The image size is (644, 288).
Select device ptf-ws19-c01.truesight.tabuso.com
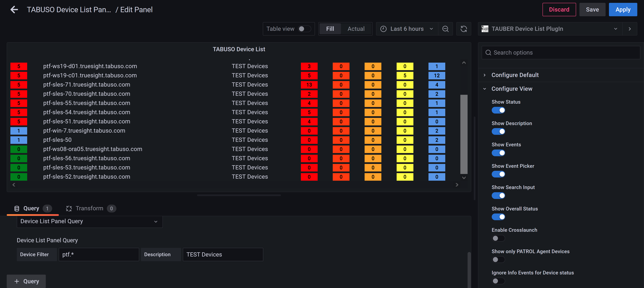pos(90,75)
